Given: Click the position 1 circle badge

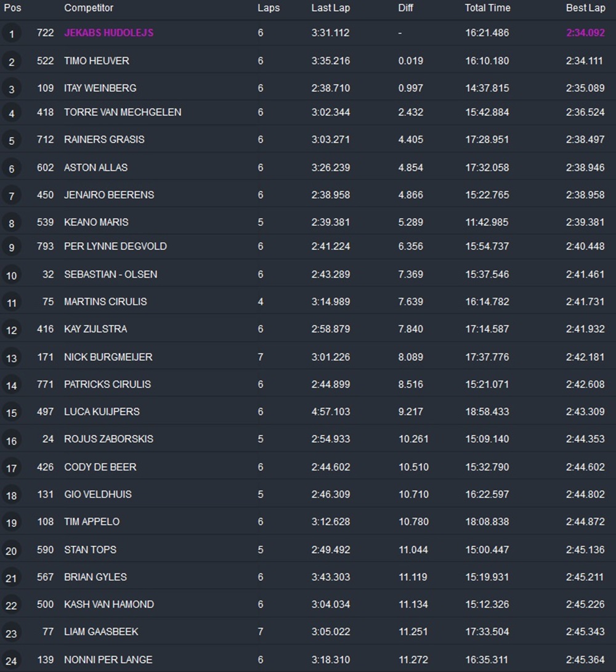Looking at the screenshot, I should pyautogui.click(x=11, y=34).
